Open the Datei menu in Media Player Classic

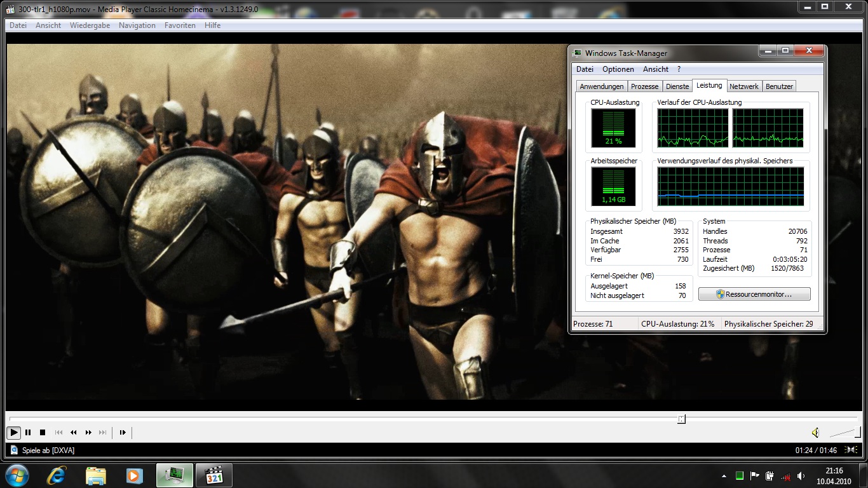tap(18, 25)
